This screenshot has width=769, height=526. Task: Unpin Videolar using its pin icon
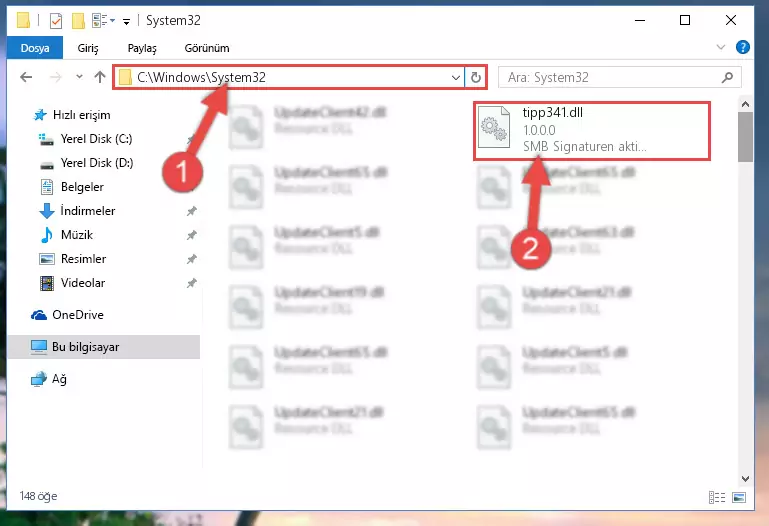pyautogui.click(x=191, y=283)
